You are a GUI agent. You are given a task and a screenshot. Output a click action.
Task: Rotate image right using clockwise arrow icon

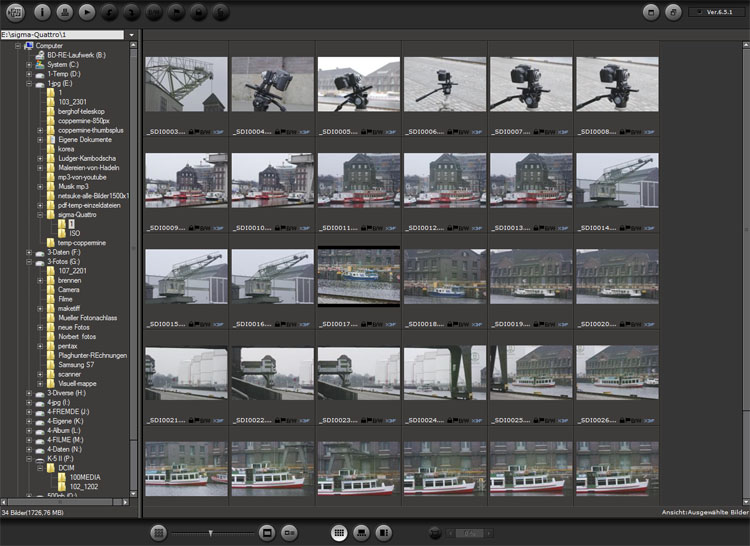(132, 14)
